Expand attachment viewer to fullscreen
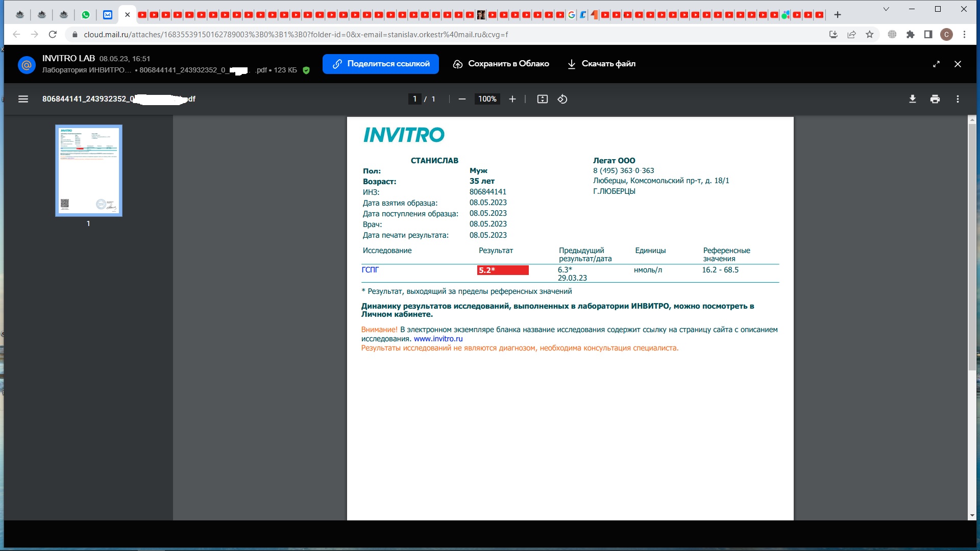980x551 pixels. [x=936, y=64]
